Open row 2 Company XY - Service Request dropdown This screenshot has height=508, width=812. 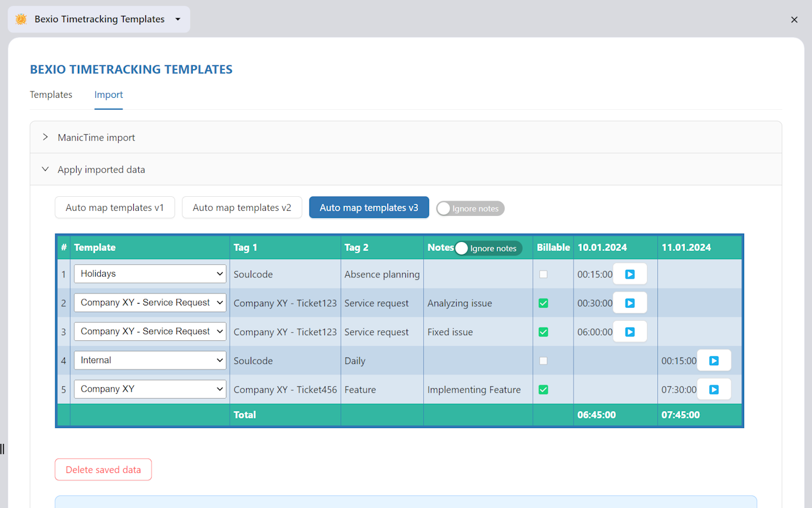[150, 302]
